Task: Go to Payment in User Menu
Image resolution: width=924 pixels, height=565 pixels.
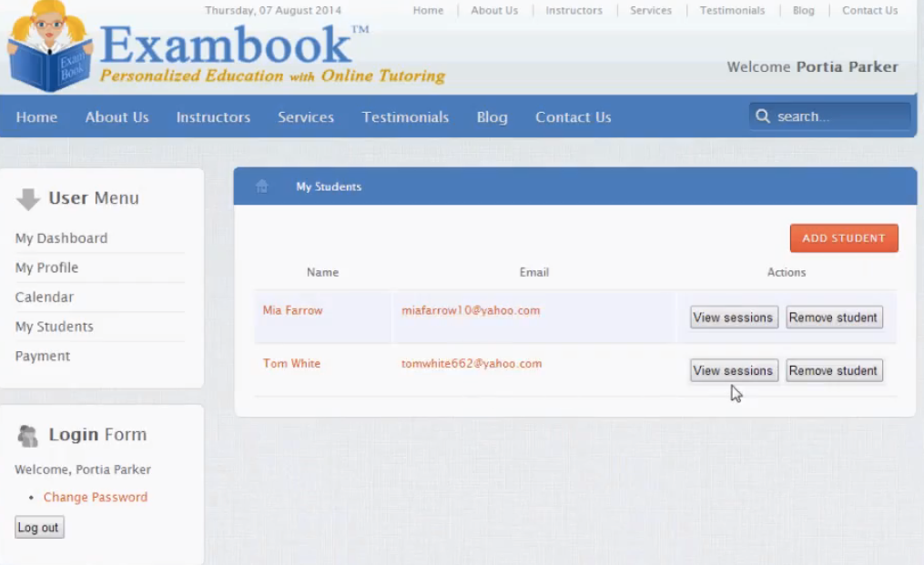Action: click(43, 357)
